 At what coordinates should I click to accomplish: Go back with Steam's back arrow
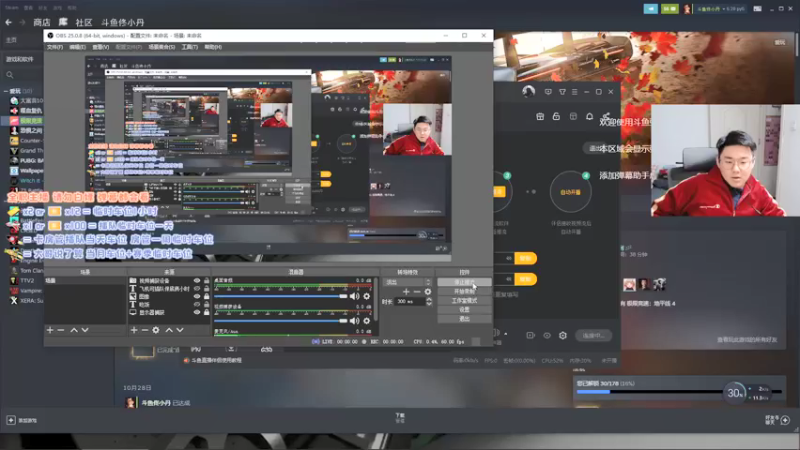[8, 22]
